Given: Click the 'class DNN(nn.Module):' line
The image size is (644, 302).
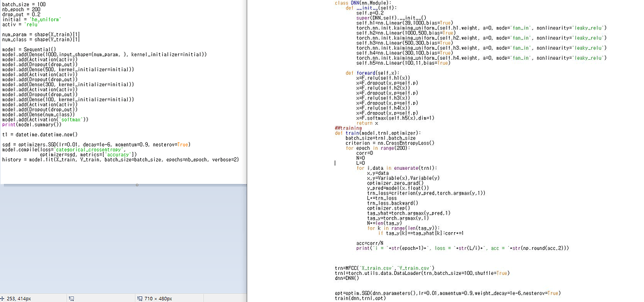Looking at the screenshot, I should [x=362, y=3].
